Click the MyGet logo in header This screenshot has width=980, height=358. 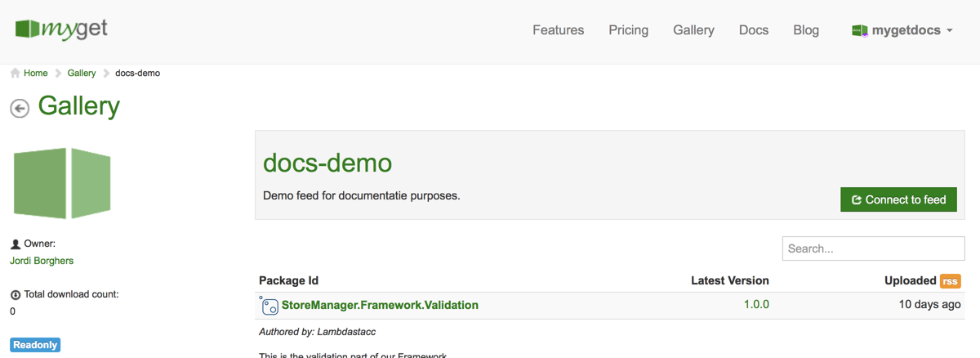click(x=61, y=29)
